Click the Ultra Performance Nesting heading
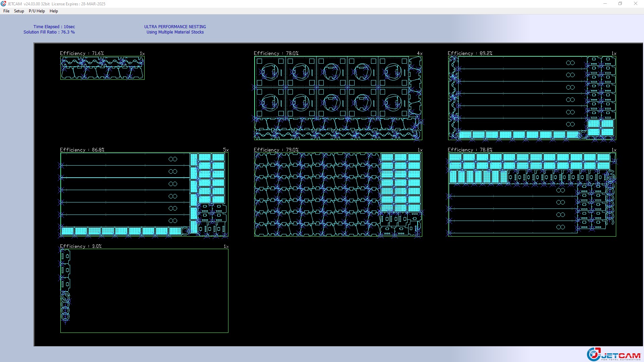The height and width of the screenshot is (362, 644). point(175,27)
